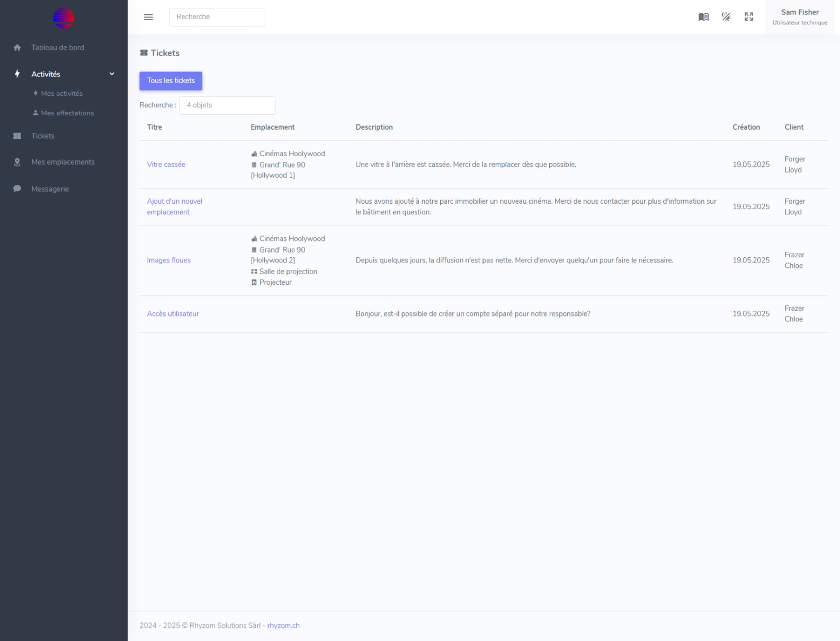Visit the rhyzom.ch footer link
This screenshot has width=840, height=641.
tap(283, 626)
